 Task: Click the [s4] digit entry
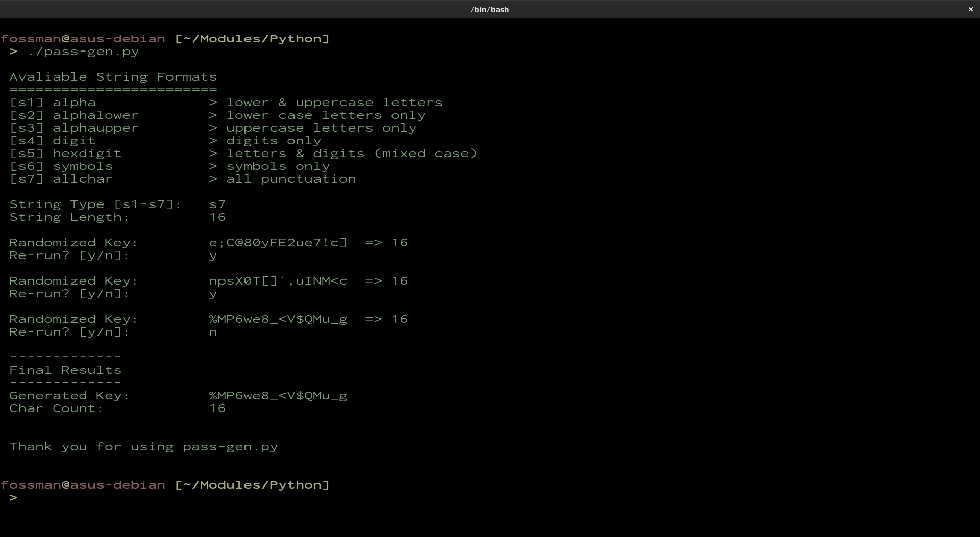[x=53, y=141]
